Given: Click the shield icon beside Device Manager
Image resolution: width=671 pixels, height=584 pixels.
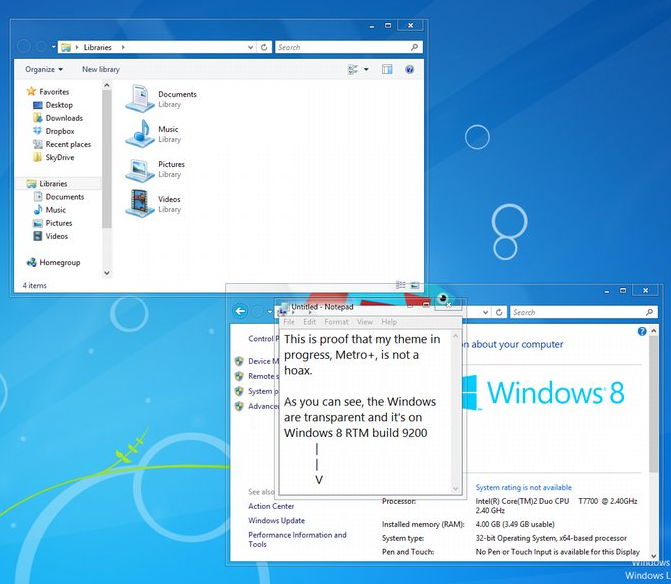Looking at the screenshot, I should point(239,361).
